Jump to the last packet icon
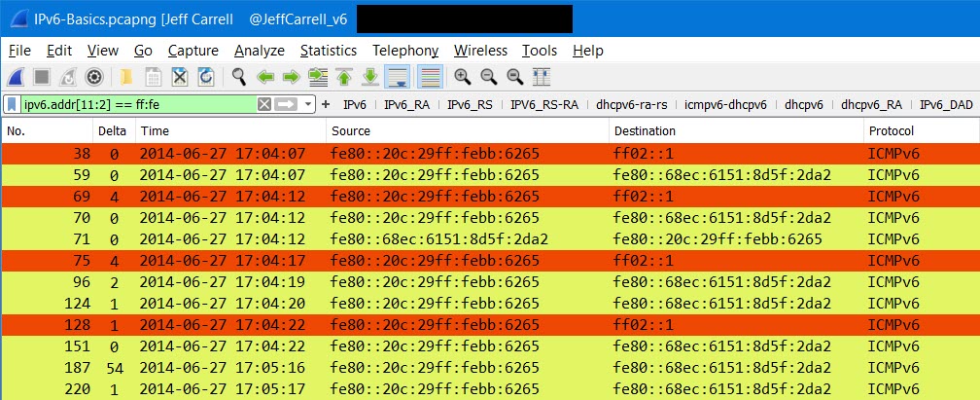Screen dimensions: 980x400 370,77
